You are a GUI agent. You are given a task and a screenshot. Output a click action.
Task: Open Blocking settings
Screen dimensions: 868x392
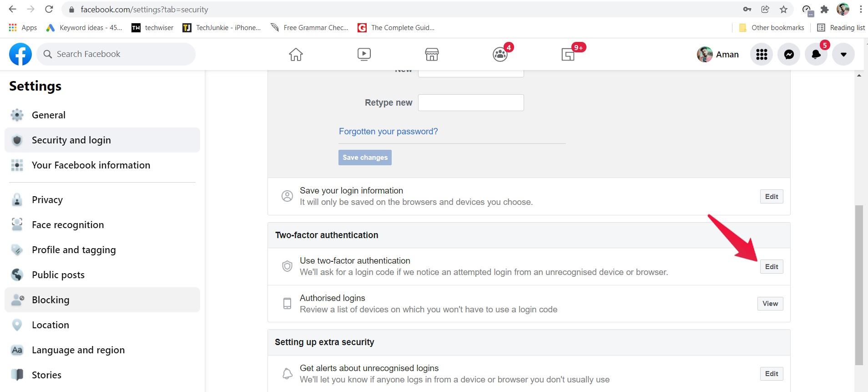102,300
